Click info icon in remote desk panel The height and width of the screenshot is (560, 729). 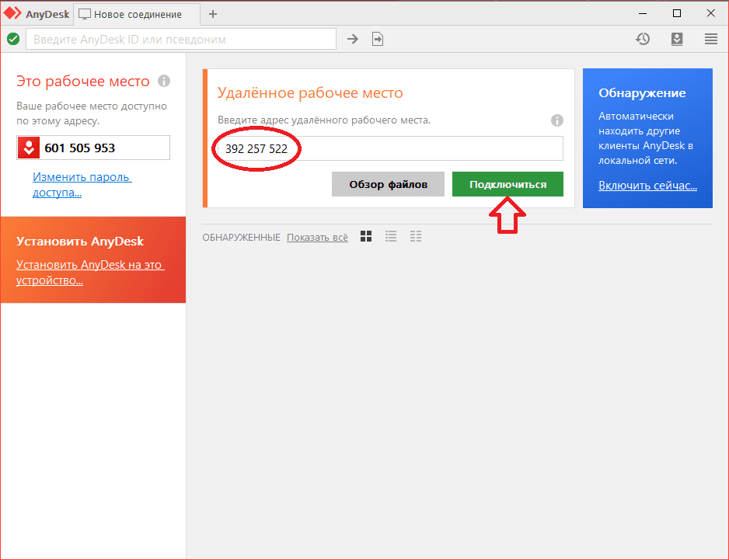(556, 120)
